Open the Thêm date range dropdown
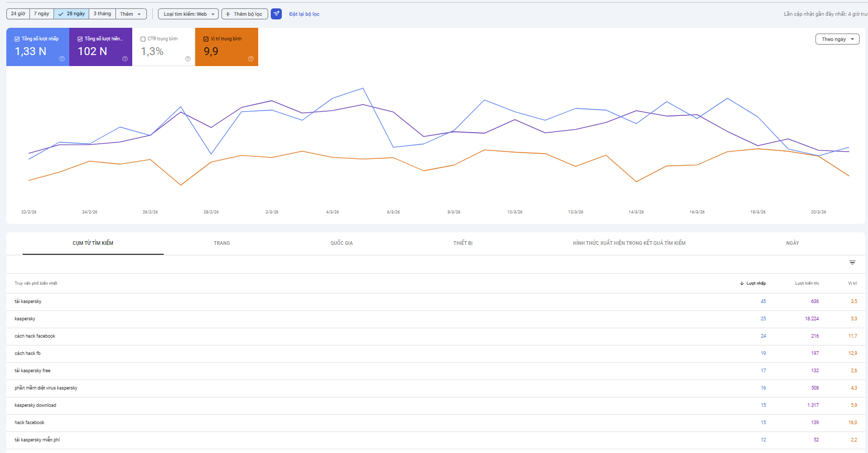Viewport: 868px width, 453px height. point(131,14)
